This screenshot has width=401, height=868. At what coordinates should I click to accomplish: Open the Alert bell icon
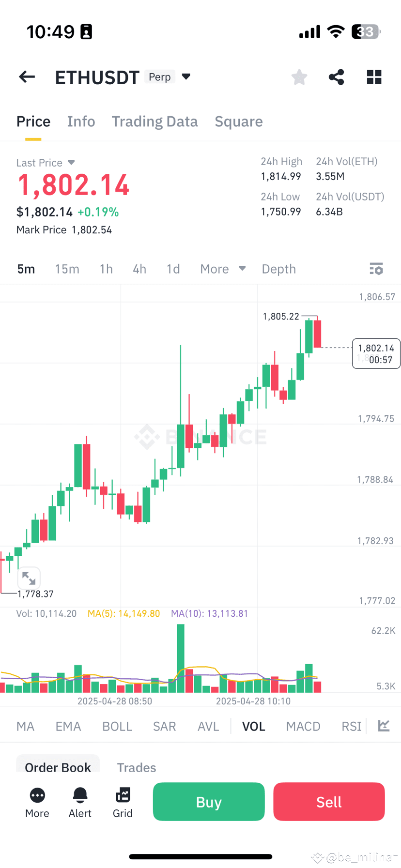pyautogui.click(x=80, y=803)
